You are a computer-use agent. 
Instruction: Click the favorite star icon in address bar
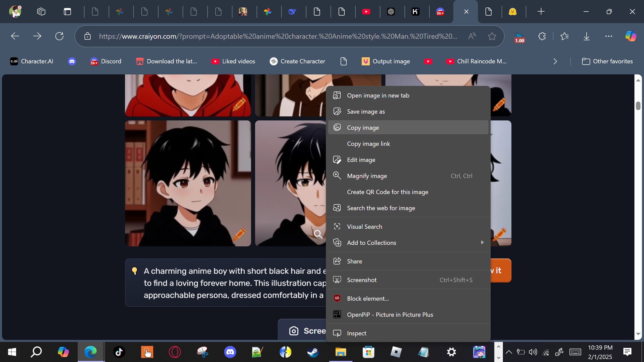point(492,36)
